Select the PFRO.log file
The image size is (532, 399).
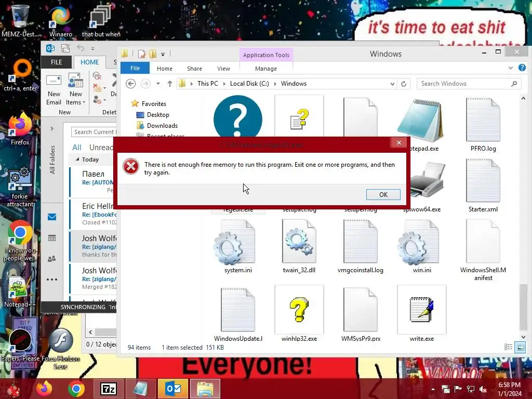click(x=483, y=125)
